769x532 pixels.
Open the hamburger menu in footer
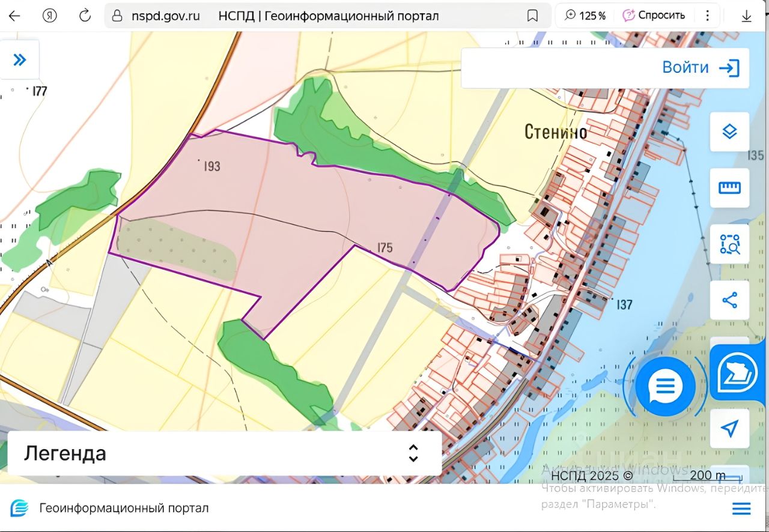click(x=742, y=509)
